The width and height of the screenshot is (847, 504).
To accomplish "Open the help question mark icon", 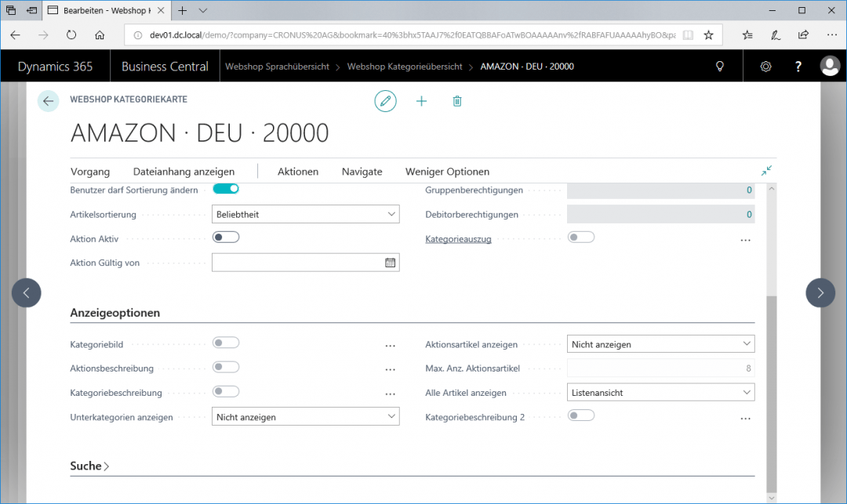I will click(x=798, y=67).
